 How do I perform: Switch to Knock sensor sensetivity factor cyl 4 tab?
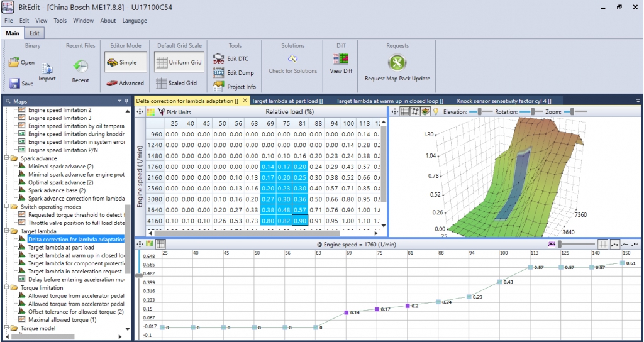pyautogui.click(x=504, y=101)
